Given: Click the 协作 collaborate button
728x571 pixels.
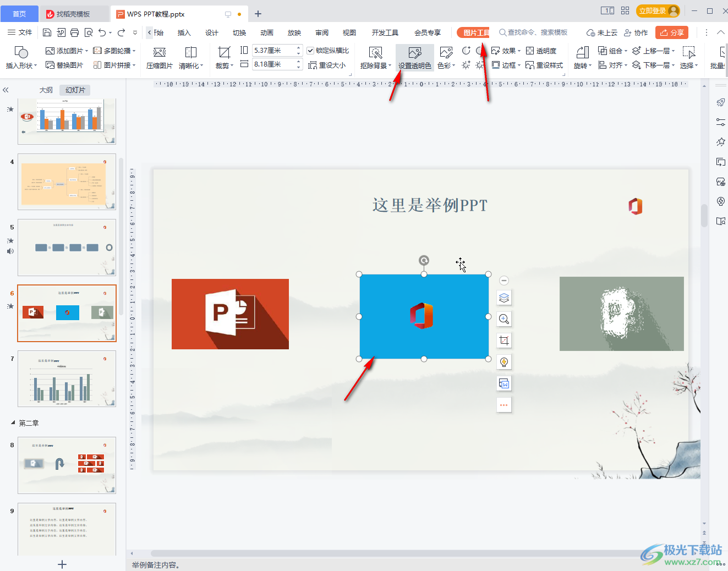Looking at the screenshot, I should tap(636, 32).
